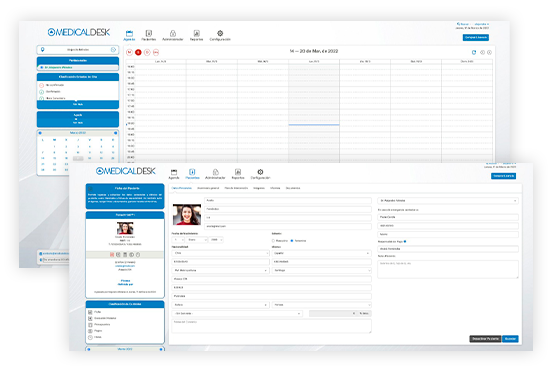Switch to the Documentos tab

tap(293, 188)
